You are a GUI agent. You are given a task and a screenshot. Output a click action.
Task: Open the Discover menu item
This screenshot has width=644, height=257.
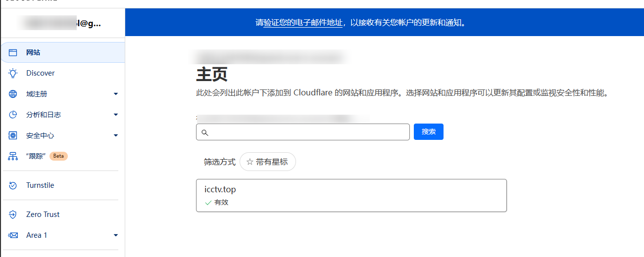(x=41, y=73)
